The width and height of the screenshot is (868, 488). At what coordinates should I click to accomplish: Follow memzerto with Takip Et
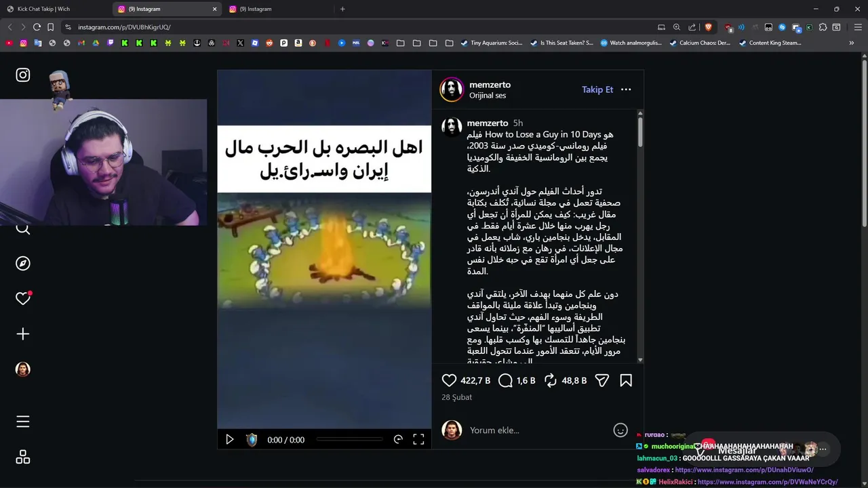pos(597,89)
